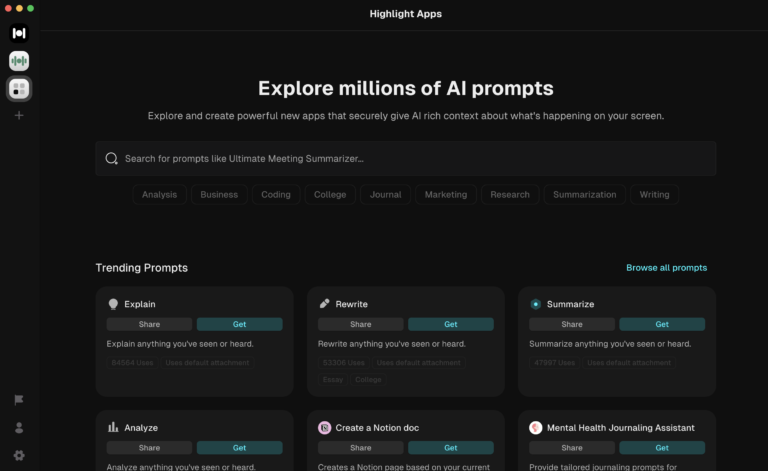The width and height of the screenshot is (768, 471).
Task: Open the Highlight home icon in sidebar
Action: (19, 33)
